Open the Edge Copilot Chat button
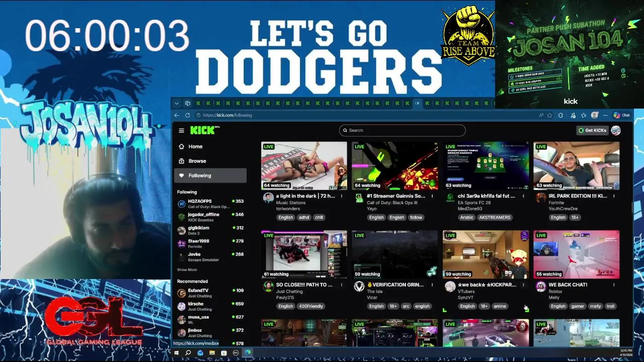The image size is (644, 362). coord(622,115)
